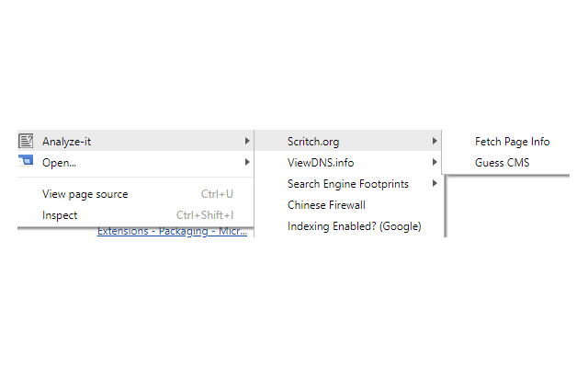Expand the Search Engine Footprints arrow

[x=435, y=183]
